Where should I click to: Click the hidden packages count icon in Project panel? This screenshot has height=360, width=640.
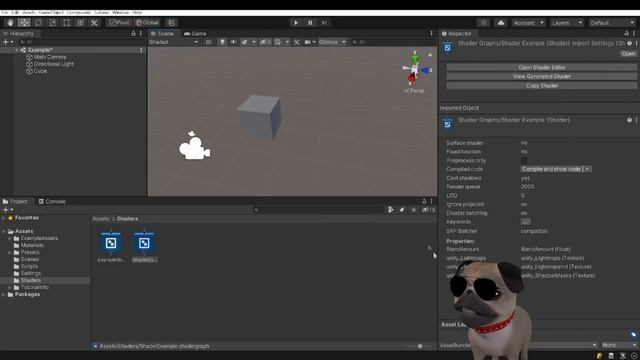click(429, 210)
